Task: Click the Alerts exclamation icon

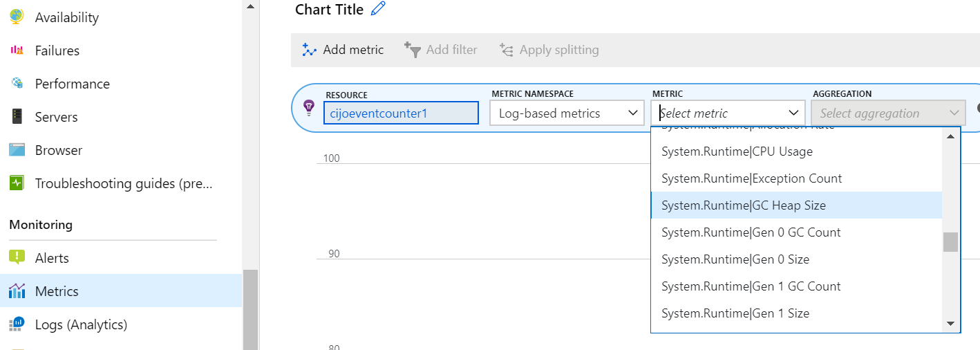Action: tap(17, 258)
